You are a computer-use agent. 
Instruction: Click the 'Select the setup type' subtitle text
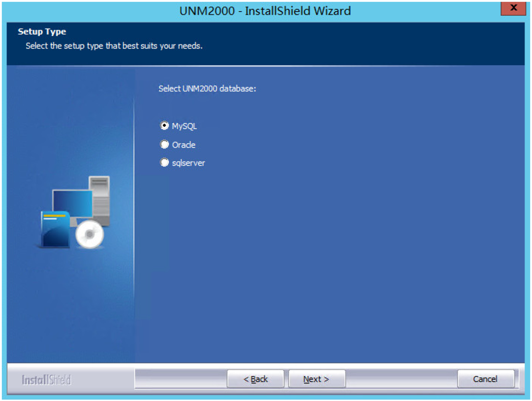(114, 46)
